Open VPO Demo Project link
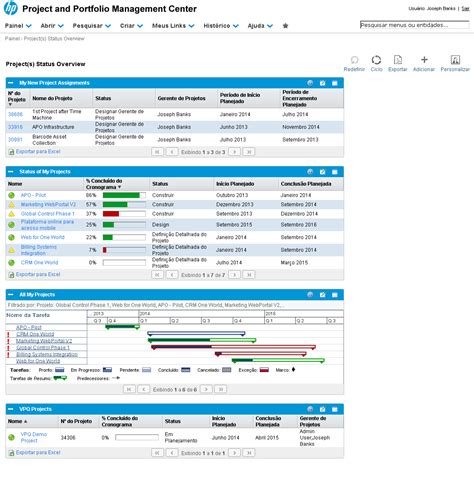 [34, 437]
